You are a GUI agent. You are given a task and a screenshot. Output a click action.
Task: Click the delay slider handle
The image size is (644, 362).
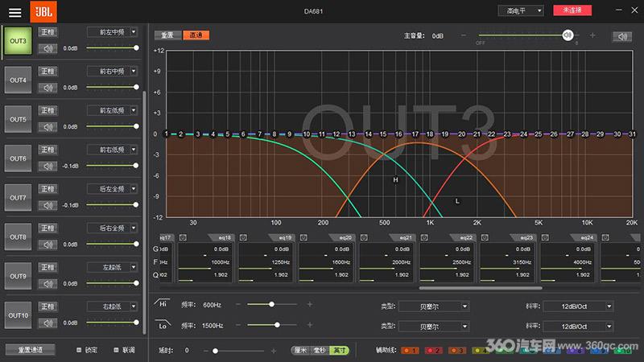(x=215, y=351)
